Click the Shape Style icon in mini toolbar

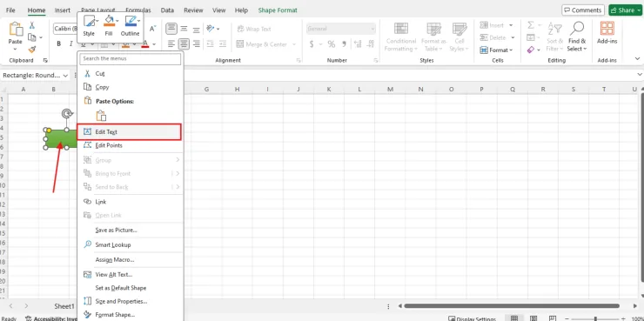click(x=89, y=21)
